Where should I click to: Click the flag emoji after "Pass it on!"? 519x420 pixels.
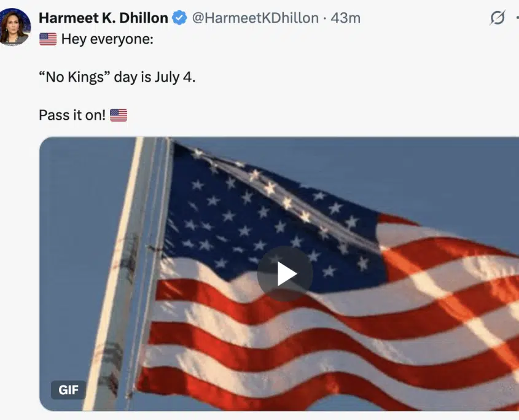pyautogui.click(x=119, y=115)
